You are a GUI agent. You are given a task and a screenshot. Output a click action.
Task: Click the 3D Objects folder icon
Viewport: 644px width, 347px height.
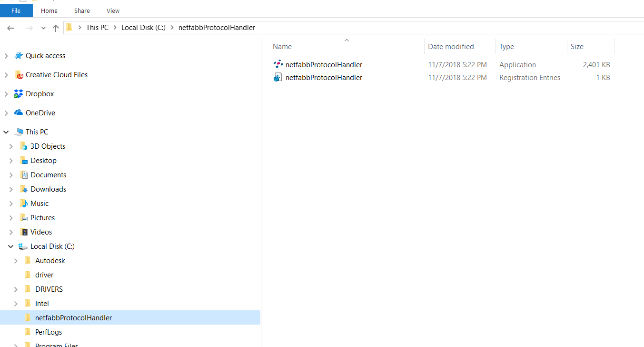click(x=23, y=146)
